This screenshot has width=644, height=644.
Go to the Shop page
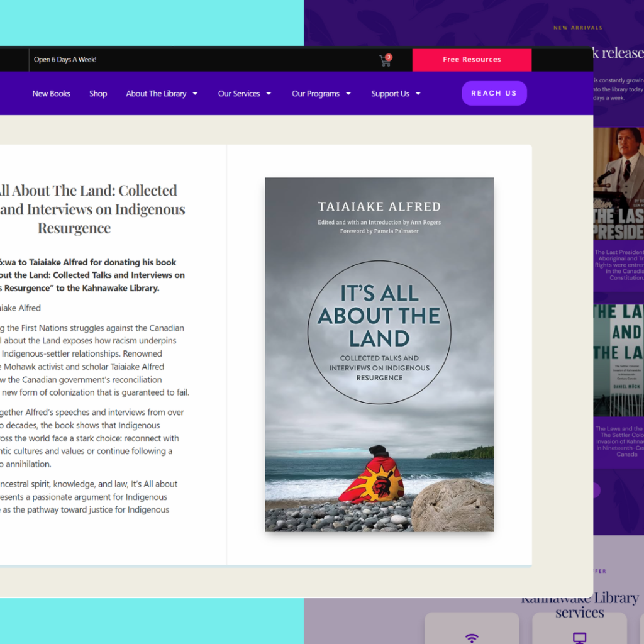click(x=98, y=94)
